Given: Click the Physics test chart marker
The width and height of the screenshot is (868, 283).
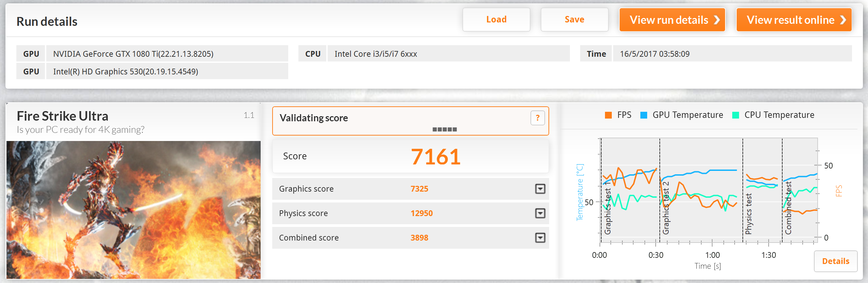Looking at the screenshot, I should coord(748,214).
